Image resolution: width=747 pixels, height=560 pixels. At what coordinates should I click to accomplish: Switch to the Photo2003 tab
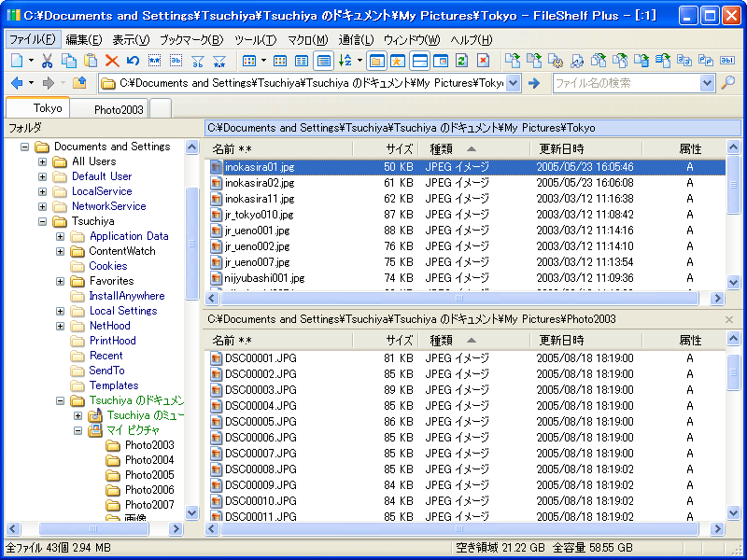(110, 109)
